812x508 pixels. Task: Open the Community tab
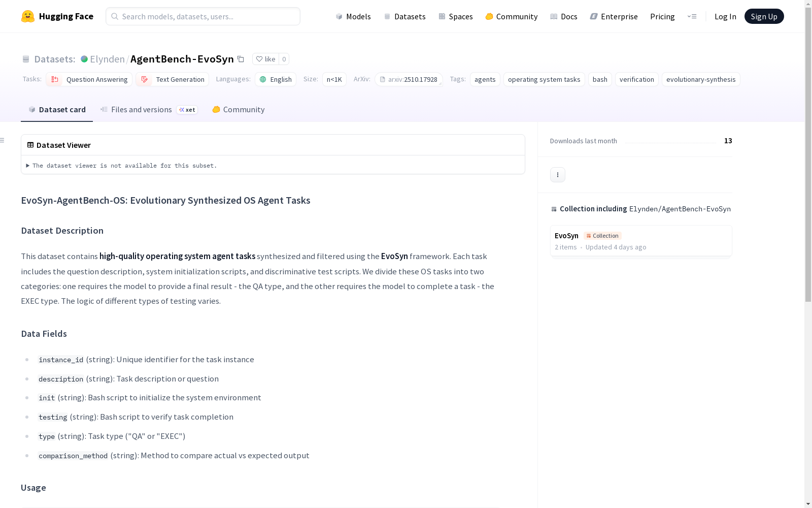pos(239,110)
